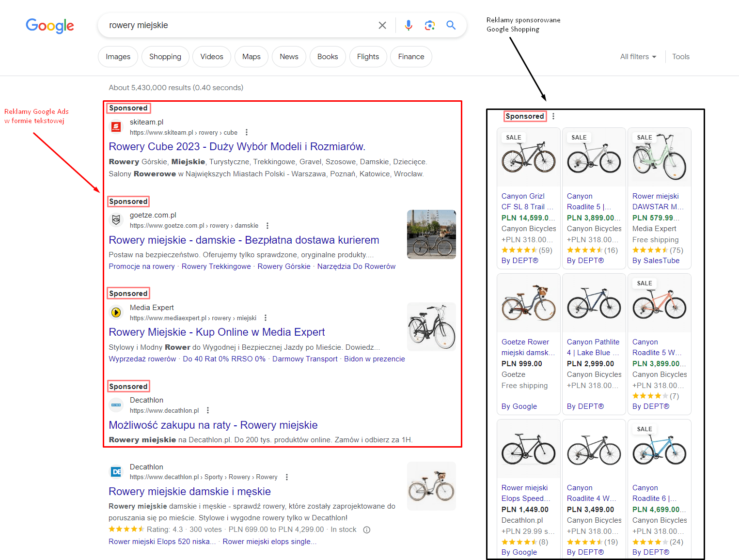Click 'By Google' under Goetze product

519,406
